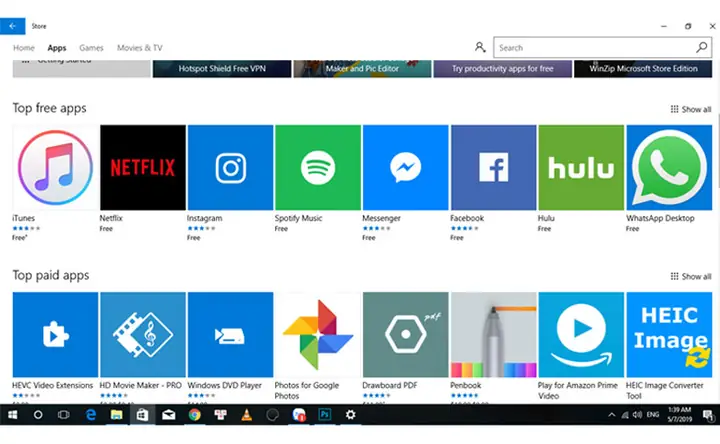Open the Movies & TV tab

coord(140,48)
